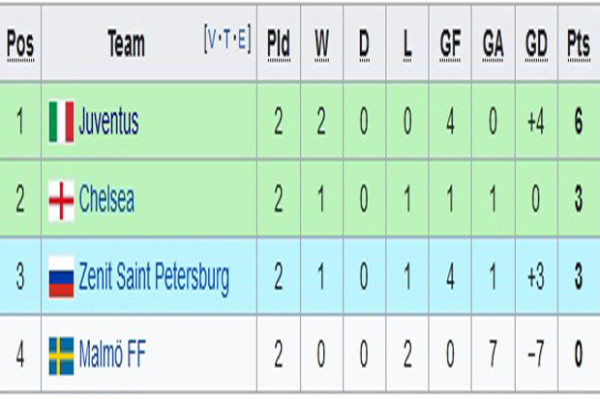Viewport: 600px width, 399px height.
Task: Click the Pts column header abbreviation
Action: pos(579,44)
